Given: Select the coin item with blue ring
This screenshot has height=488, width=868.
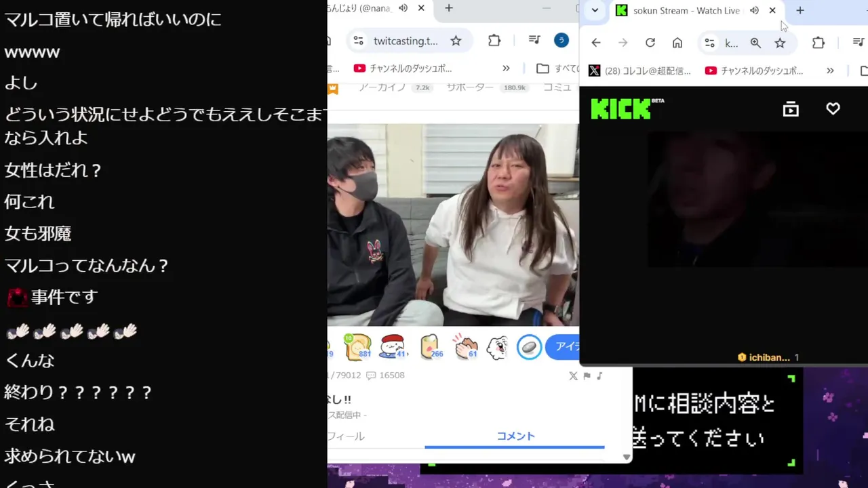Looking at the screenshot, I should click(x=529, y=347).
